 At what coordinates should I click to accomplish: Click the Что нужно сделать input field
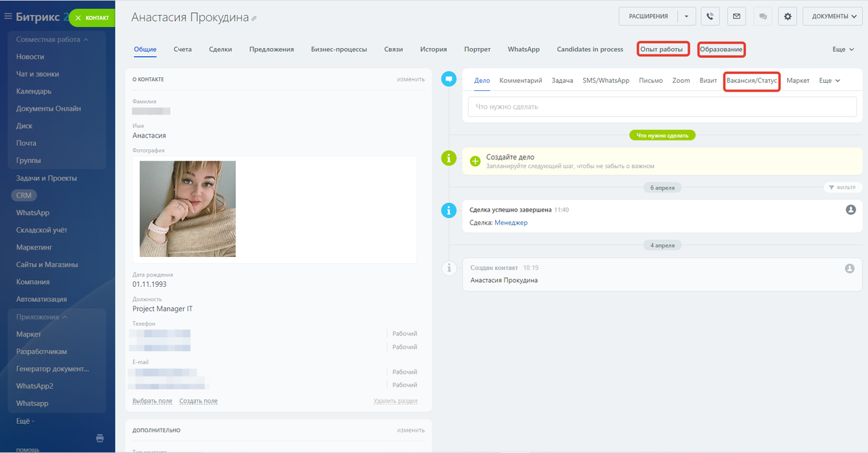[663, 106]
